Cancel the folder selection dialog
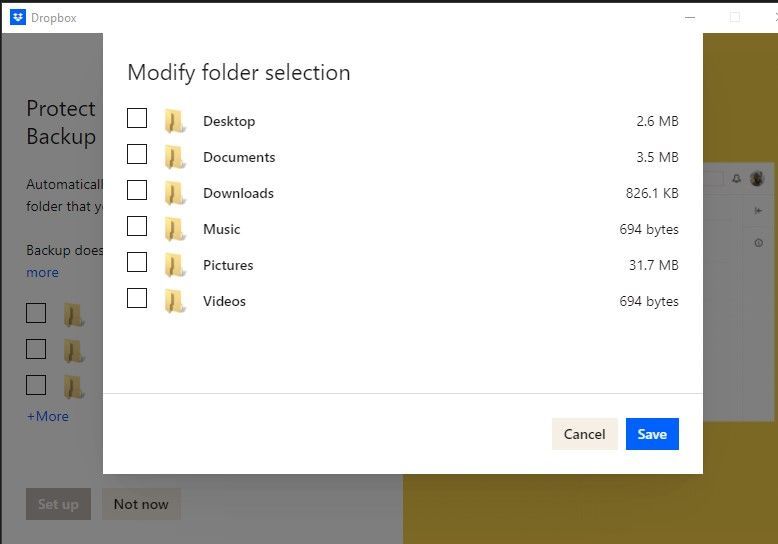This screenshot has height=544, width=778. (x=584, y=434)
